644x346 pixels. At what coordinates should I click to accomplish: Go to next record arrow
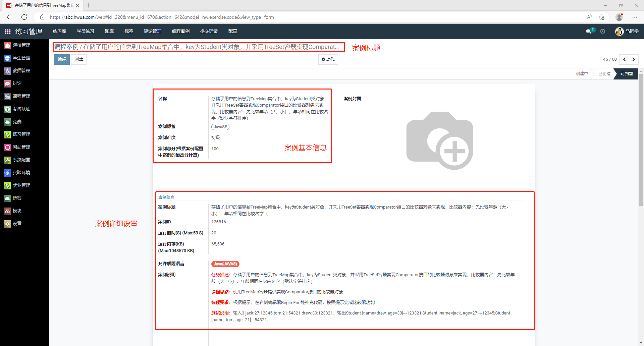click(x=634, y=59)
